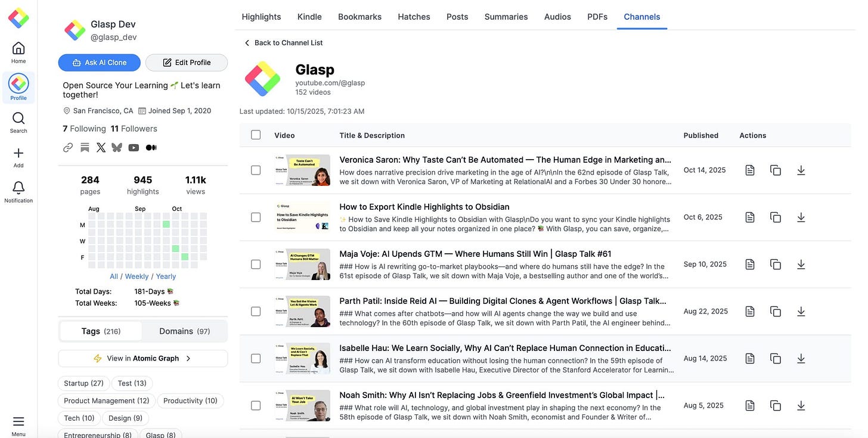Open the Isabelle Hau video thumbnail
The width and height of the screenshot is (868, 438).
302,358
